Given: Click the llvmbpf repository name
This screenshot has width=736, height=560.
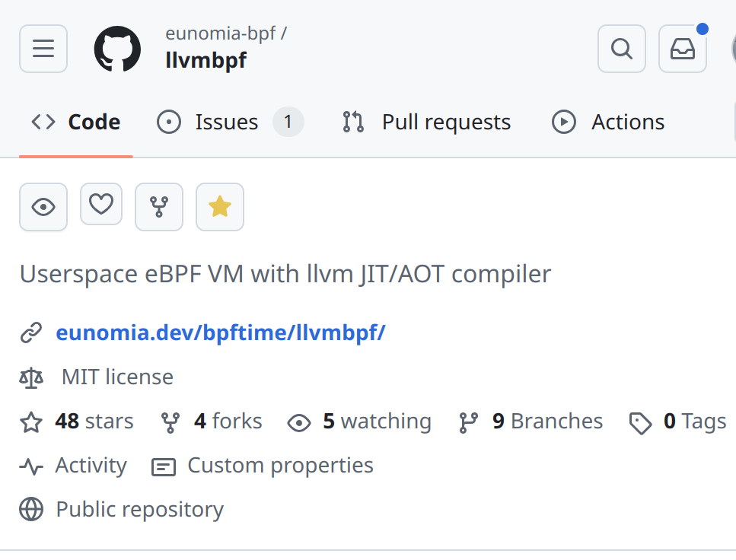Looking at the screenshot, I should [x=206, y=60].
